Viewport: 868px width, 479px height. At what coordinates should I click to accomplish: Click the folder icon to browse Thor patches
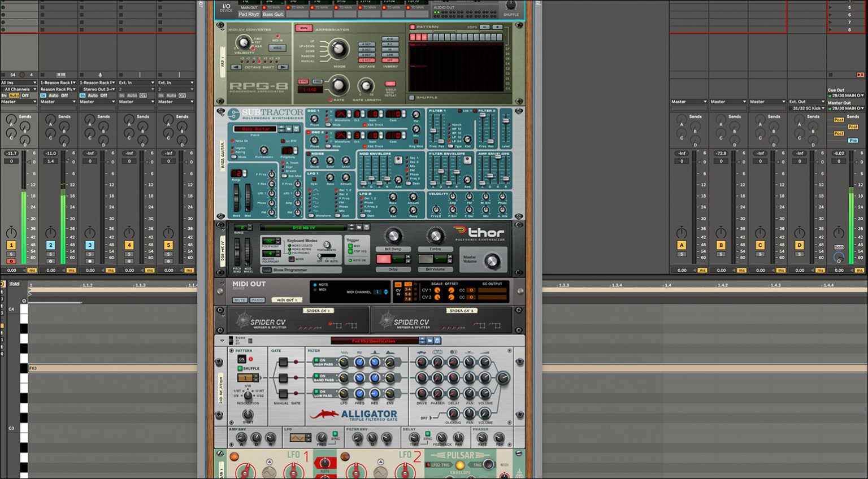coord(359,228)
